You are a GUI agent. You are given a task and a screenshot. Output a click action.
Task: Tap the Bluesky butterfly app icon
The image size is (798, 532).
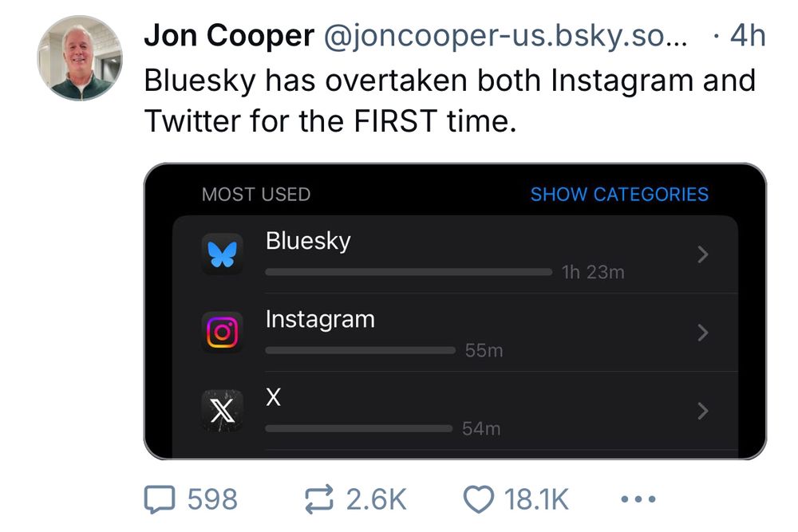coord(223,254)
